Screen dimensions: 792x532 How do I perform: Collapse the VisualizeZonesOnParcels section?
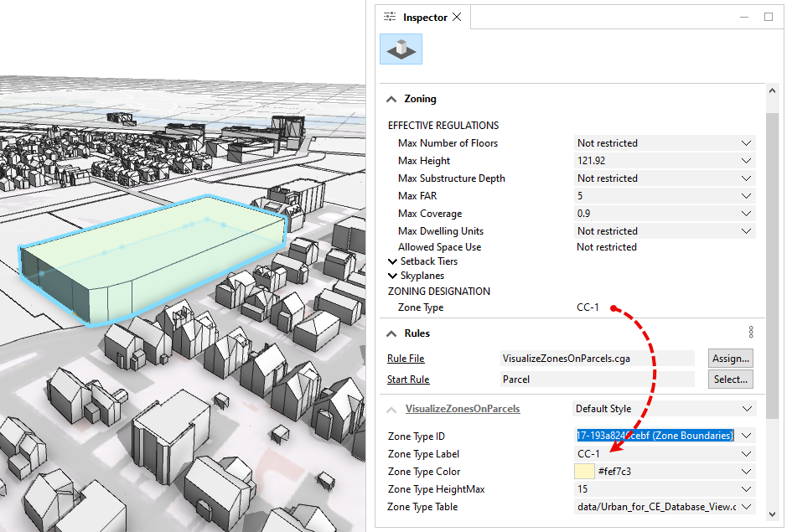tap(391, 410)
